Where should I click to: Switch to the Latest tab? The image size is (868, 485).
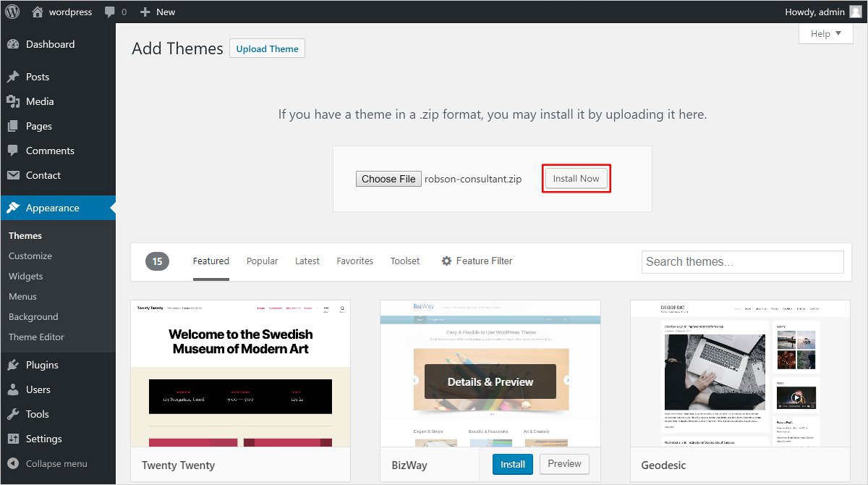click(x=307, y=261)
